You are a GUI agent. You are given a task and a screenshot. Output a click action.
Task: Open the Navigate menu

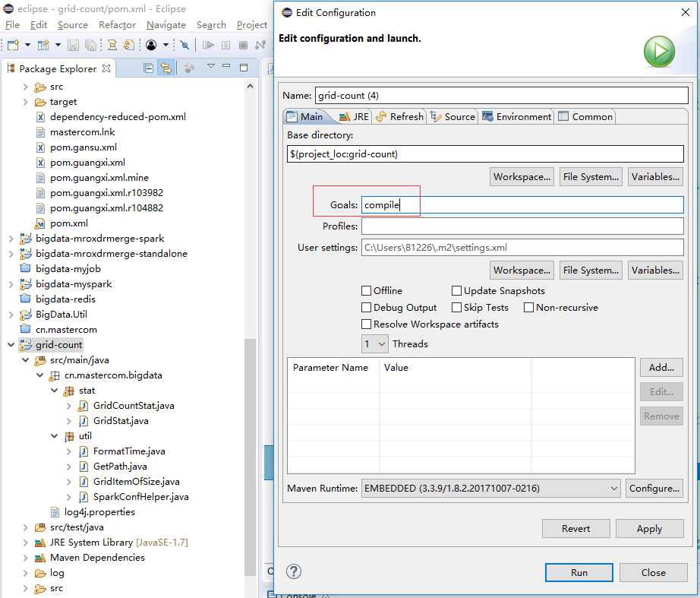coord(166,24)
